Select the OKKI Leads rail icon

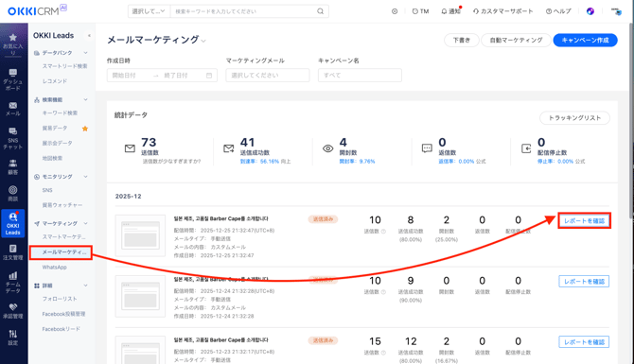point(13,223)
